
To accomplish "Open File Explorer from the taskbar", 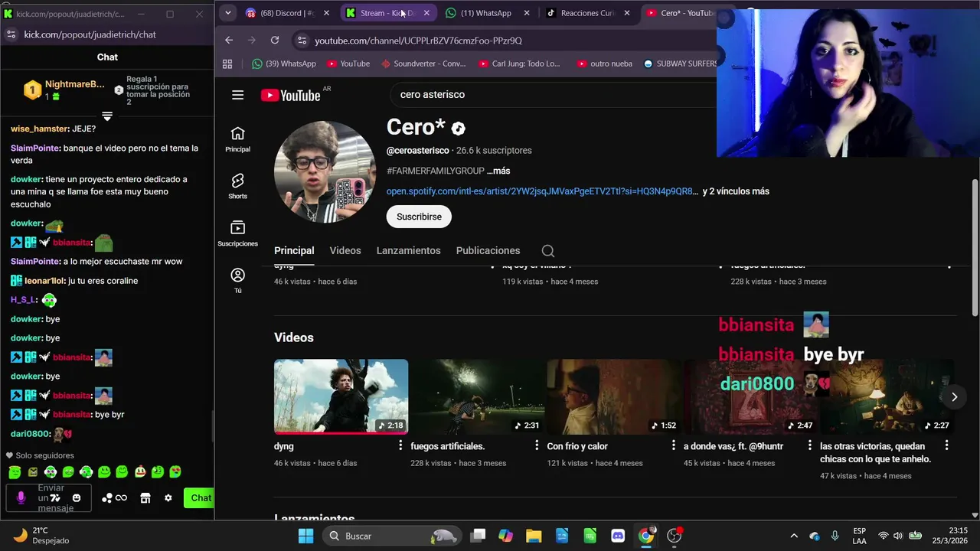I will pos(534,536).
